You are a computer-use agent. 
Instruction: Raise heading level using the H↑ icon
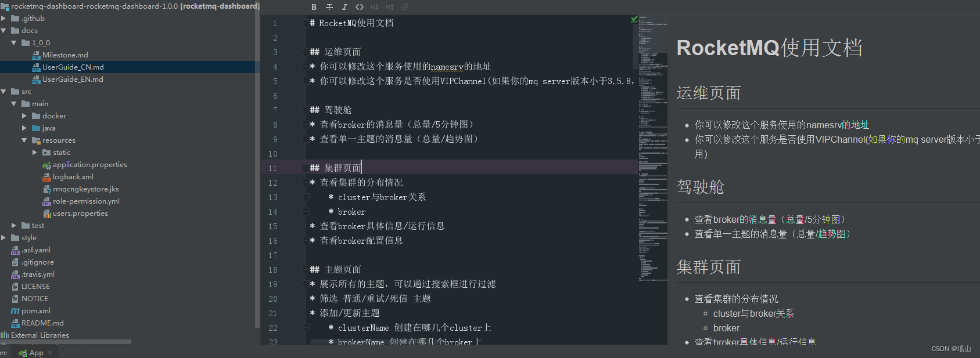[x=391, y=7]
